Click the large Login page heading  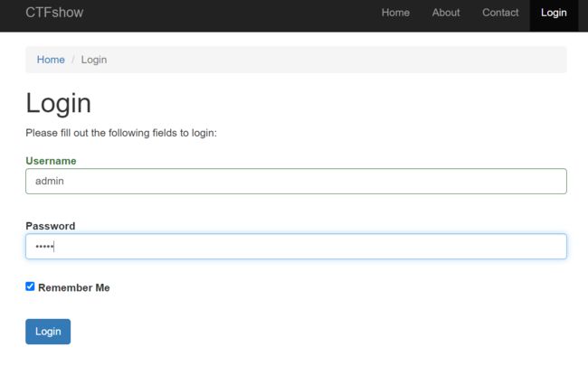58,103
